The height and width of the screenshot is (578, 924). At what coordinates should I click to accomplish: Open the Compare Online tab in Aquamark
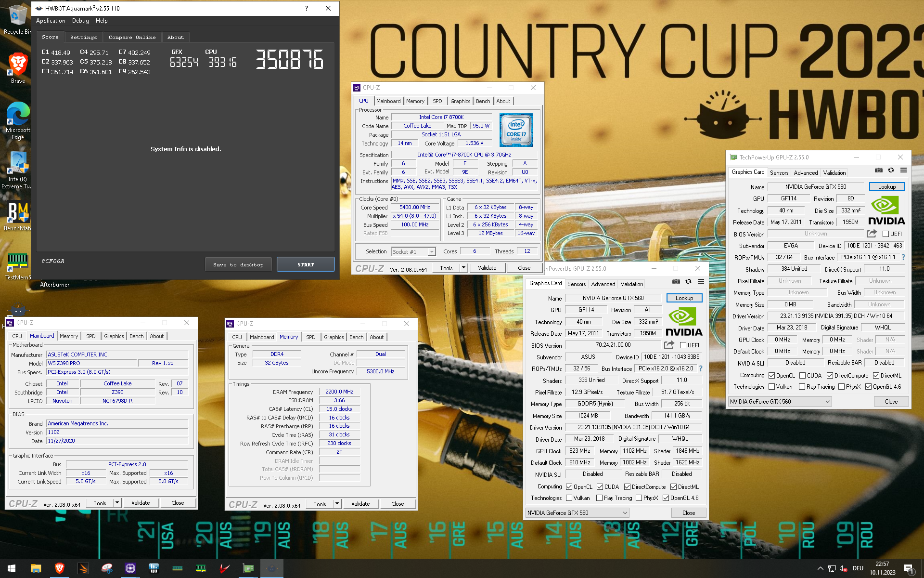pos(132,37)
